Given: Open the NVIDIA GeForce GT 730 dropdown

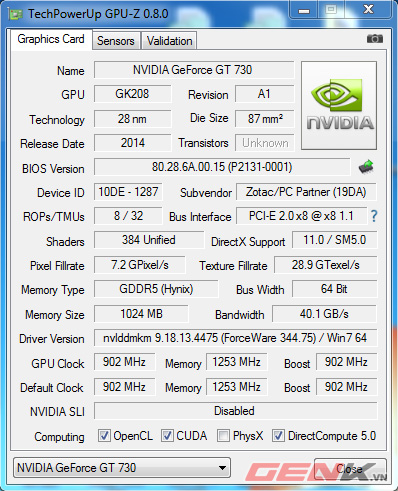Looking at the screenshot, I should click(x=122, y=468).
